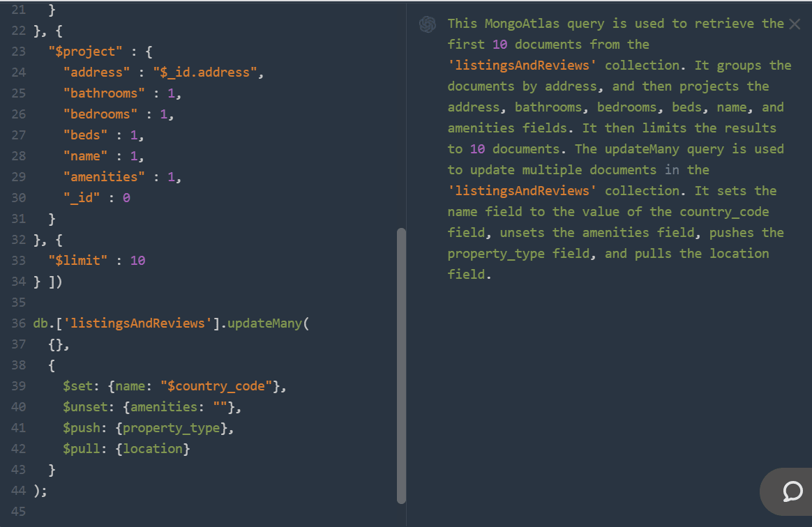Open the chat bubble widget
The image size is (812, 527).
(x=792, y=491)
